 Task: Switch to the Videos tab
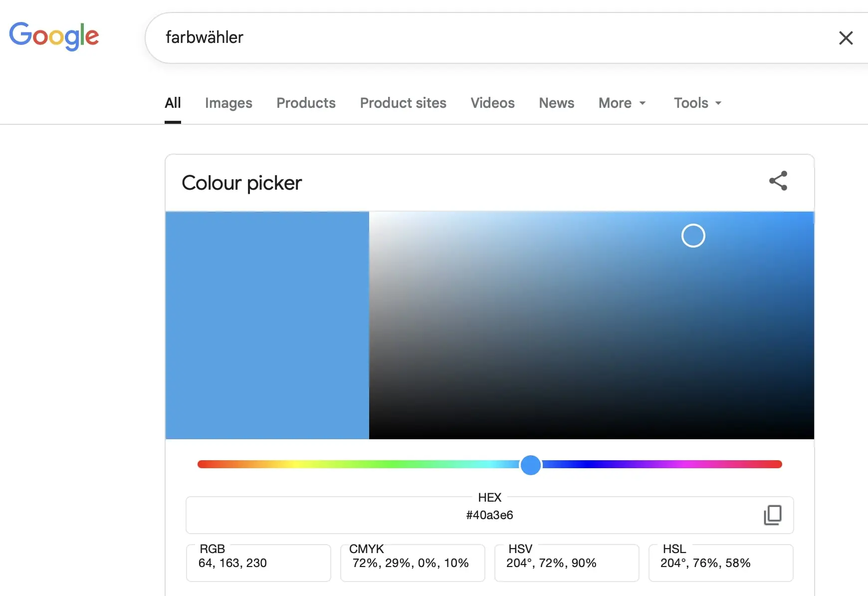click(x=492, y=103)
